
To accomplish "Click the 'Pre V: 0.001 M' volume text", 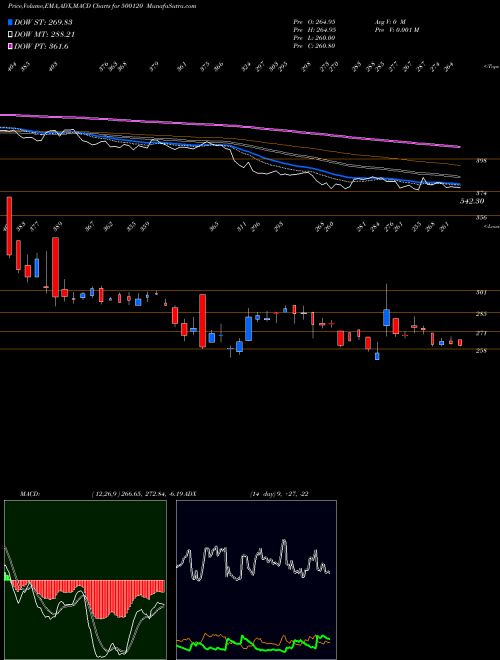I will (x=396, y=29).
